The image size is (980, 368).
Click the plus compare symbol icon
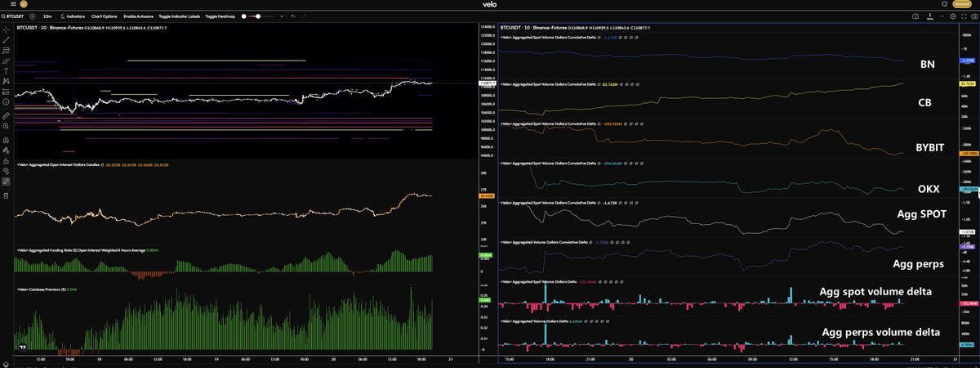click(x=32, y=16)
